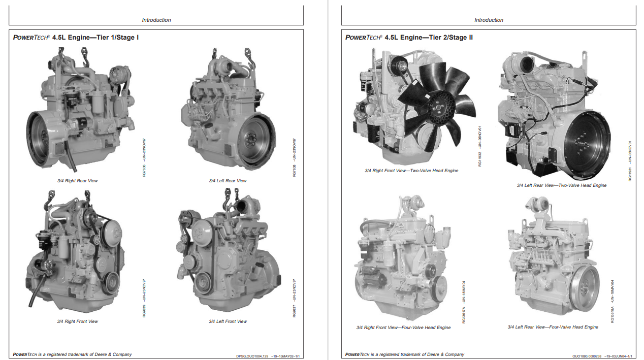Screen dimensions: 644x360
Task: Select the Tier 1 3/4 Left Rear View engine image
Action: pos(228,111)
